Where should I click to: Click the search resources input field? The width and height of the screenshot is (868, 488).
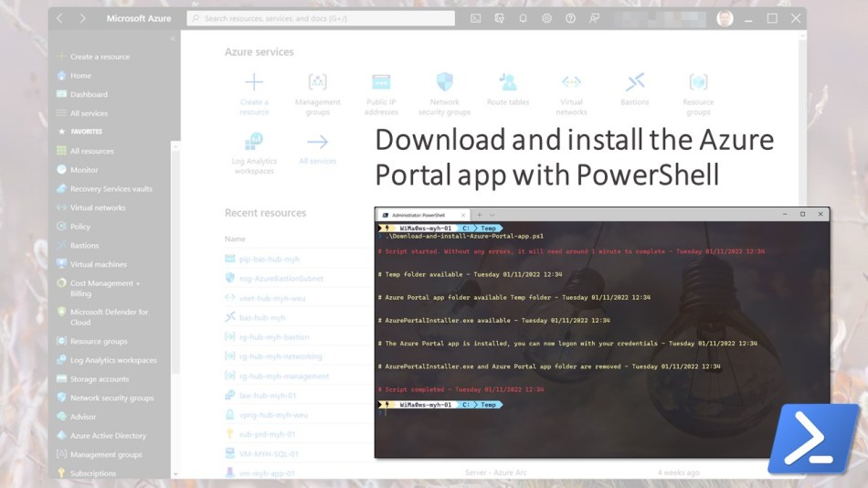(320, 18)
